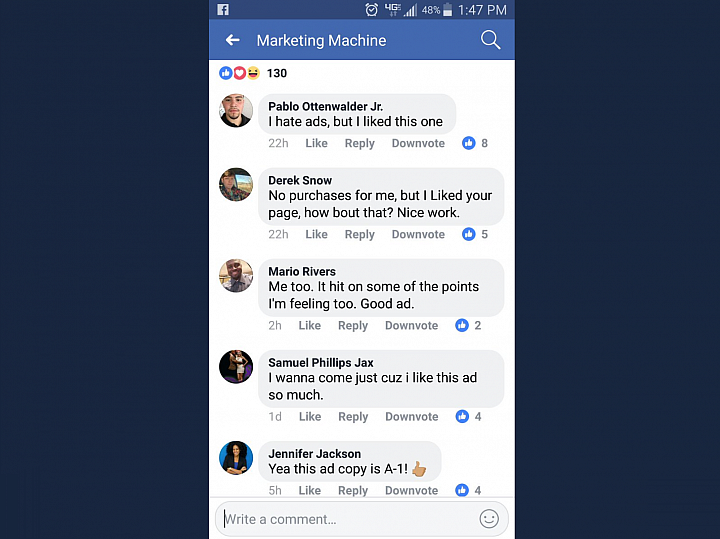Reply to Derek Snow's comment
Screen dimensions: 720x539
[x=360, y=234]
